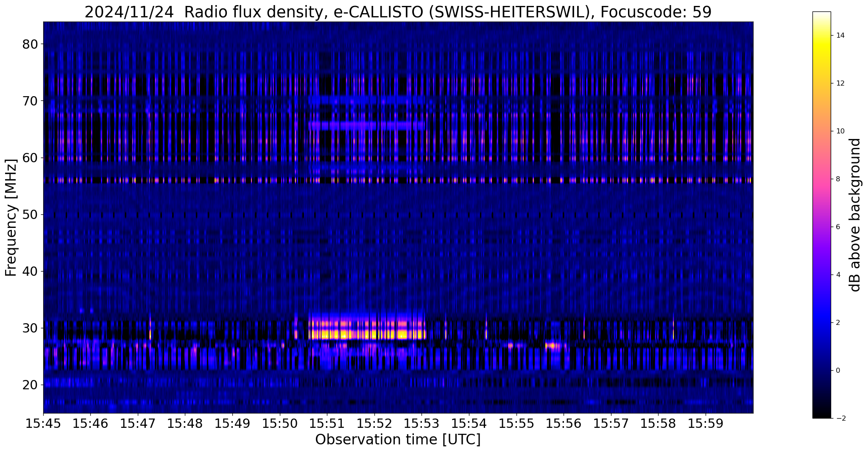Screen dimensions: 868x452
Task: Click the 15:50 time tick label
Action: pos(280,423)
